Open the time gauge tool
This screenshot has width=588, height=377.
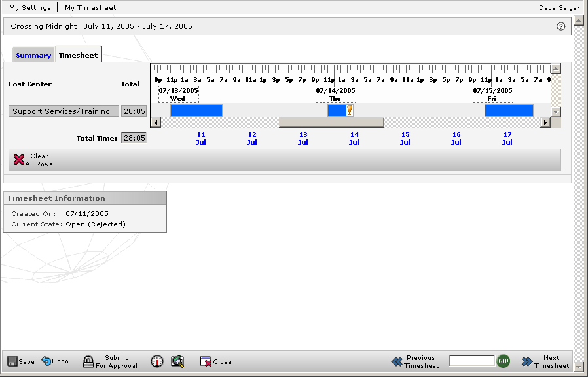click(156, 361)
